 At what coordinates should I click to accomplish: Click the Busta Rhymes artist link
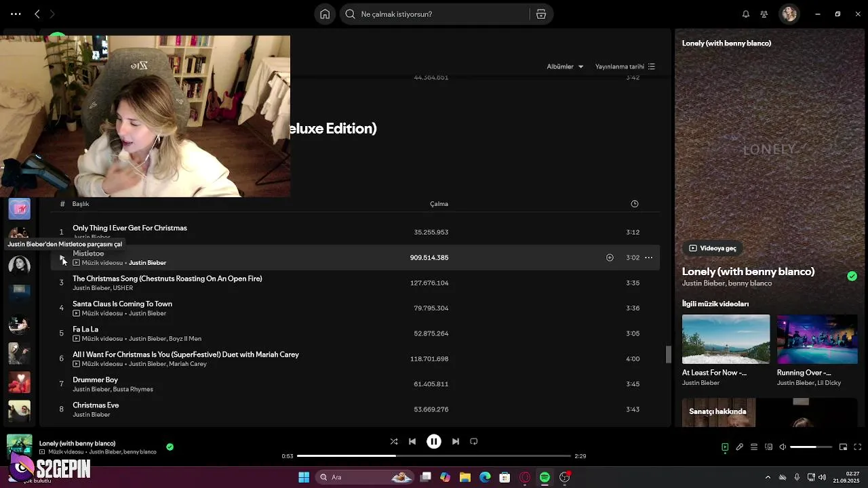point(133,390)
